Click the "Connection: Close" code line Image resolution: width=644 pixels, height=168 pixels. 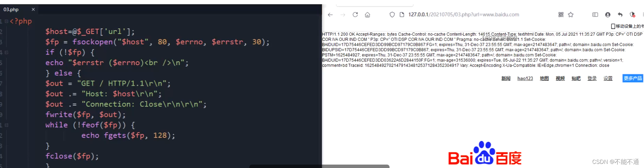pyautogui.click(x=126, y=104)
